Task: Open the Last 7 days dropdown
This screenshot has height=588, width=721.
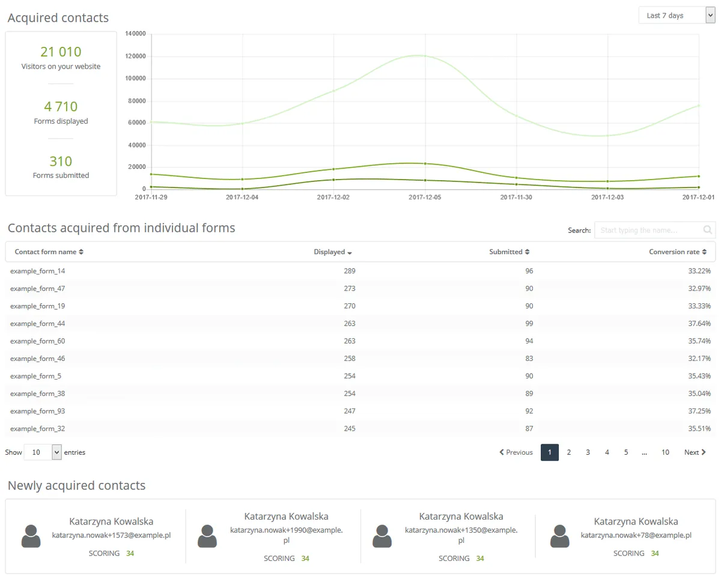Action: pos(676,16)
